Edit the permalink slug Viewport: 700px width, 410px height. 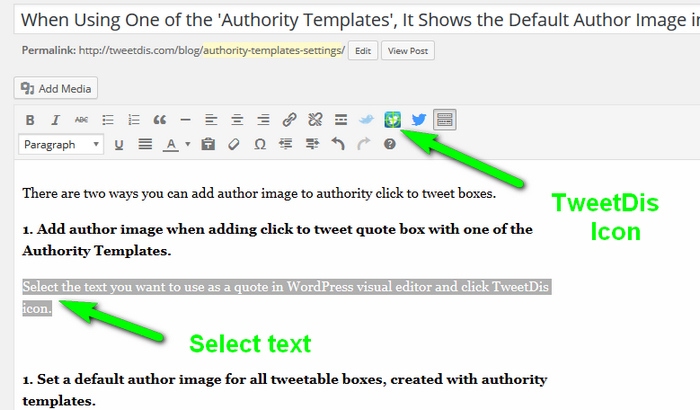tap(363, 50)
